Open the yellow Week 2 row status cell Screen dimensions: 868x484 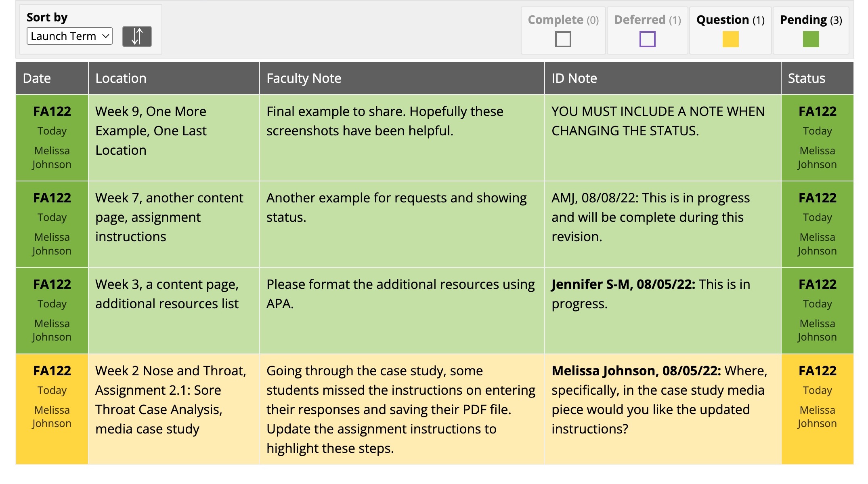(817, 397)
